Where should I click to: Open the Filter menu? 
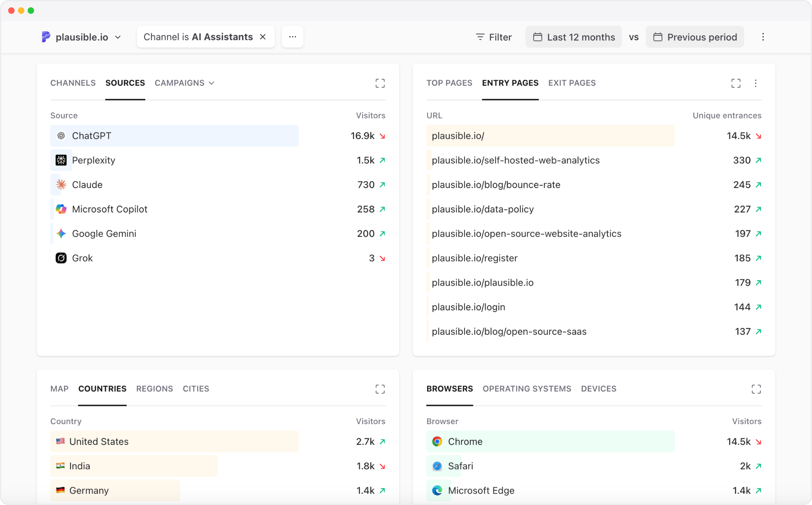click(x=494, y=37)
